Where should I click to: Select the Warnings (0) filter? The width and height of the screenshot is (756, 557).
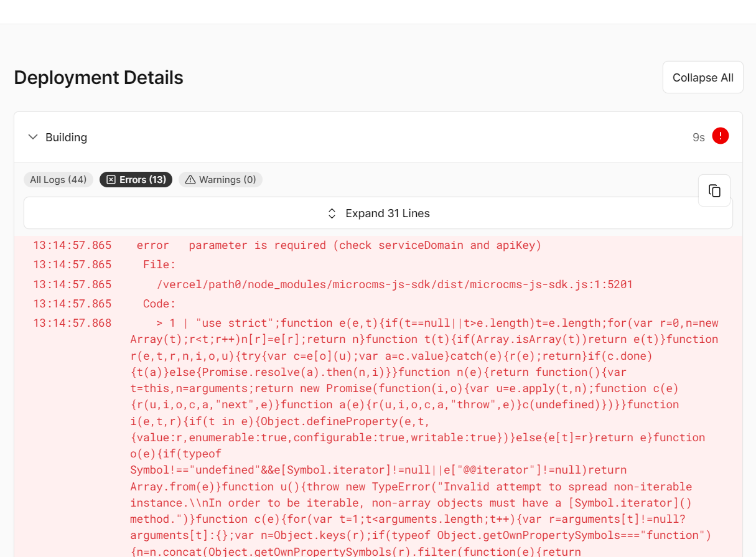221,180
